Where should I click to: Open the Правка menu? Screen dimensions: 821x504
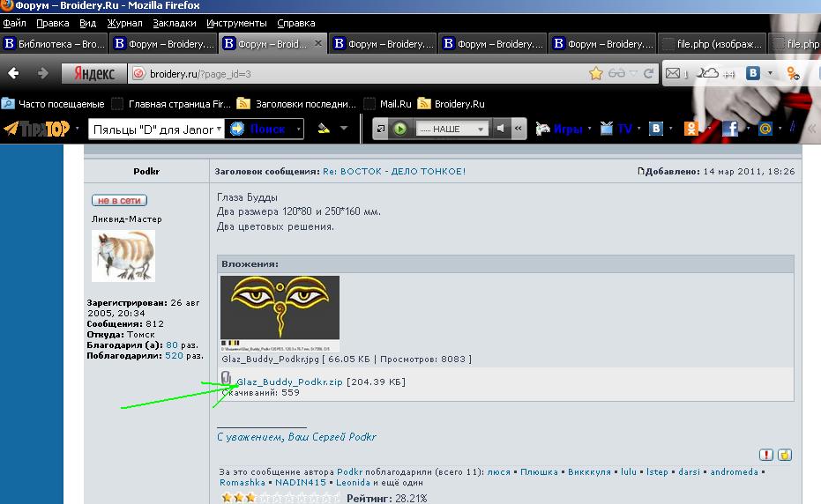tap(52, 23)
